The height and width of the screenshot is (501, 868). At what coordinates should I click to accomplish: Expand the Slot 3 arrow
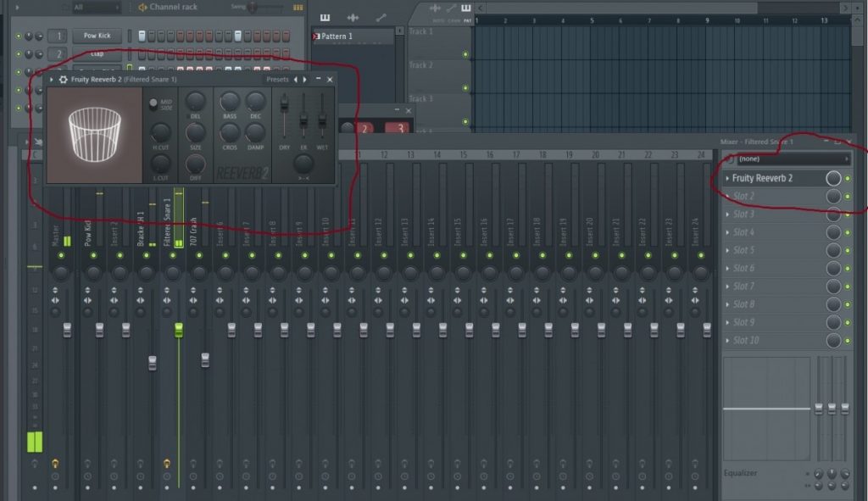[x=727, y=214]
